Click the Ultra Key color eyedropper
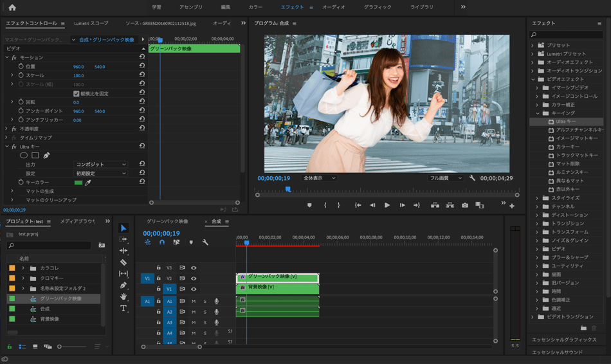 point(88,183)
